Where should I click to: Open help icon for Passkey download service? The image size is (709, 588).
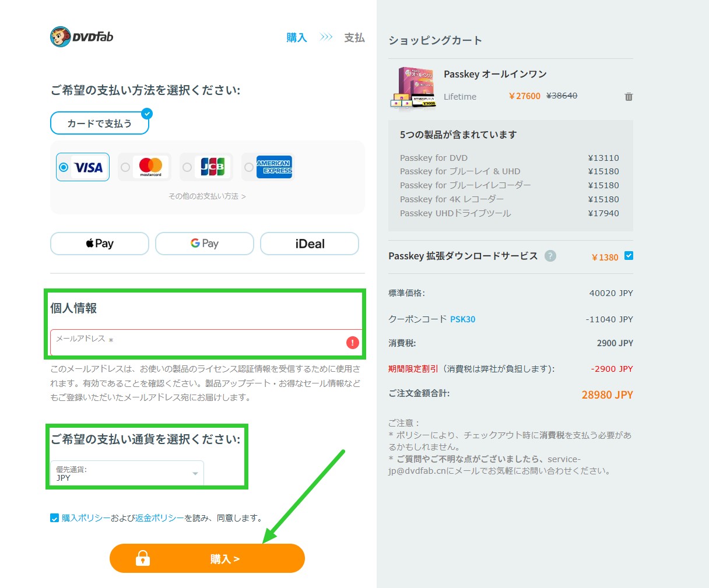550,256
